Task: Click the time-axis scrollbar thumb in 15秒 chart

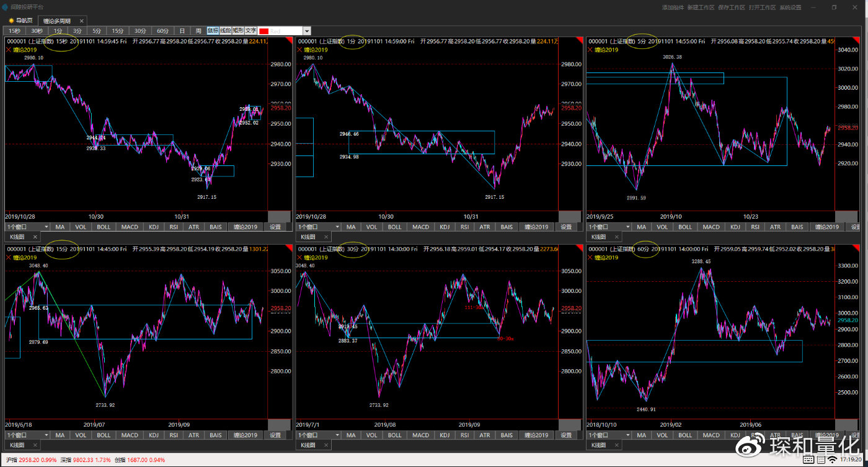Action: [278, 216]
